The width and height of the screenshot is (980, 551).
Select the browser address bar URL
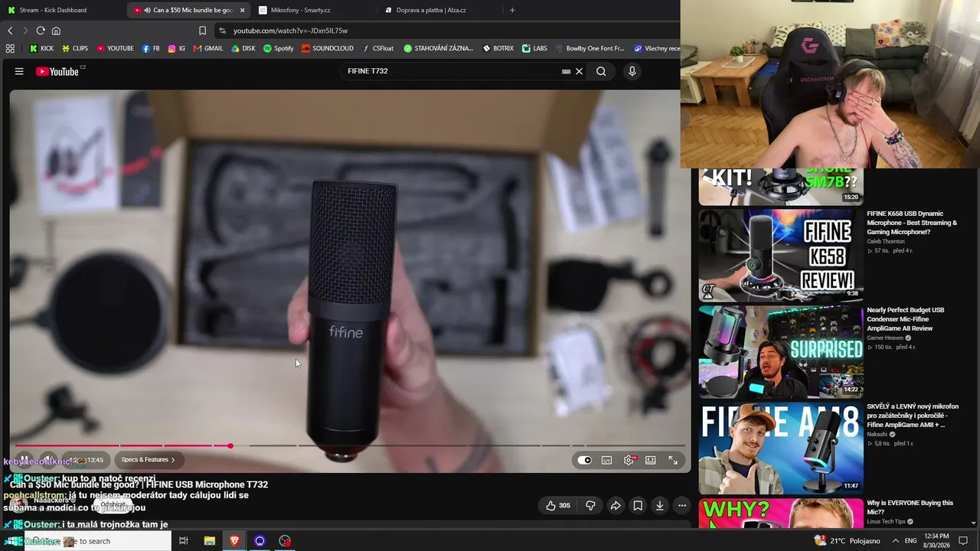pyautogui.click(x=291, y=31)
